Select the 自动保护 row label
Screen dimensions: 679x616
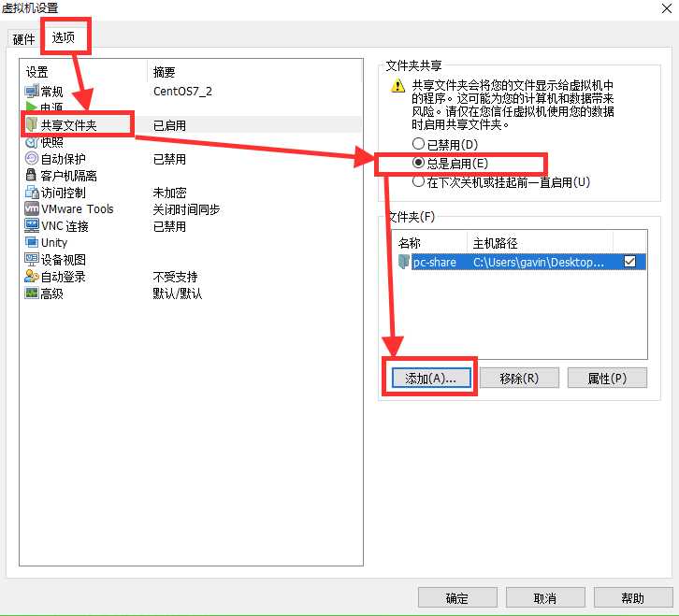63,159
